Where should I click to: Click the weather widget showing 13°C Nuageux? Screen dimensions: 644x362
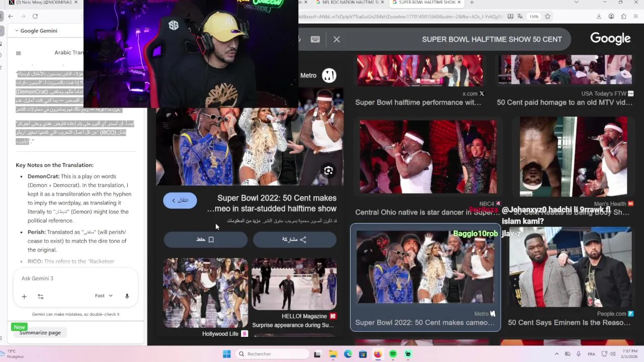tap(16, 354)
